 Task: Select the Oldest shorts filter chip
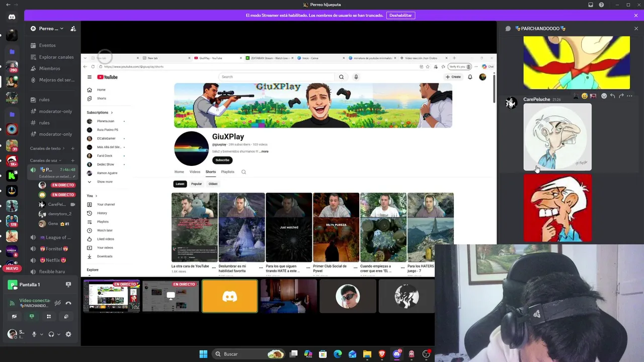(x=213, y=184)
